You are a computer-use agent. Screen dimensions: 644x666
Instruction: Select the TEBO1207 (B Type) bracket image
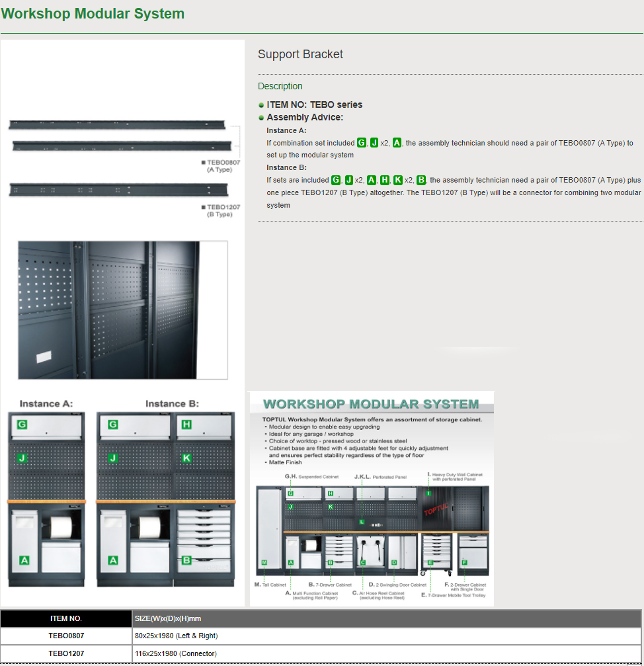coord(119,190)
